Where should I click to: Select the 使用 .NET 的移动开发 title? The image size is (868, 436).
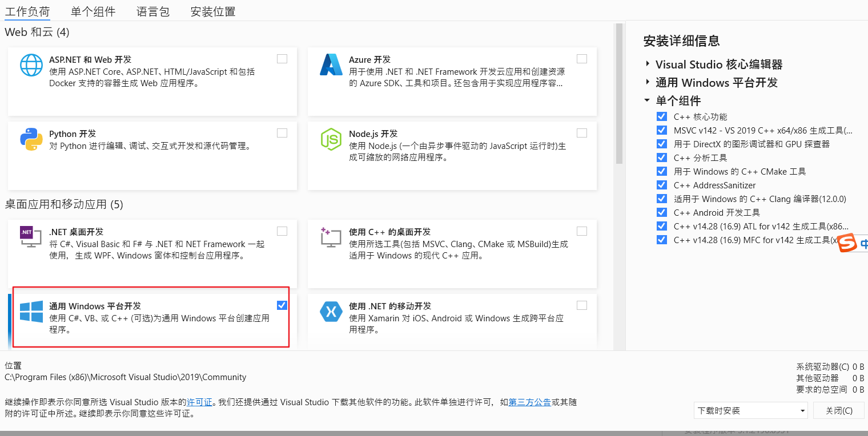[390, 306]
